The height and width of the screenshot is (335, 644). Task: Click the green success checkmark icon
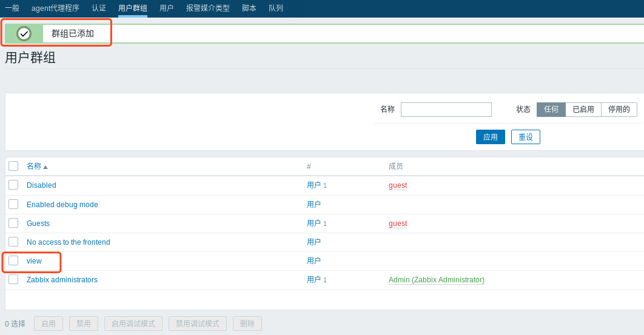click(24, 34)
